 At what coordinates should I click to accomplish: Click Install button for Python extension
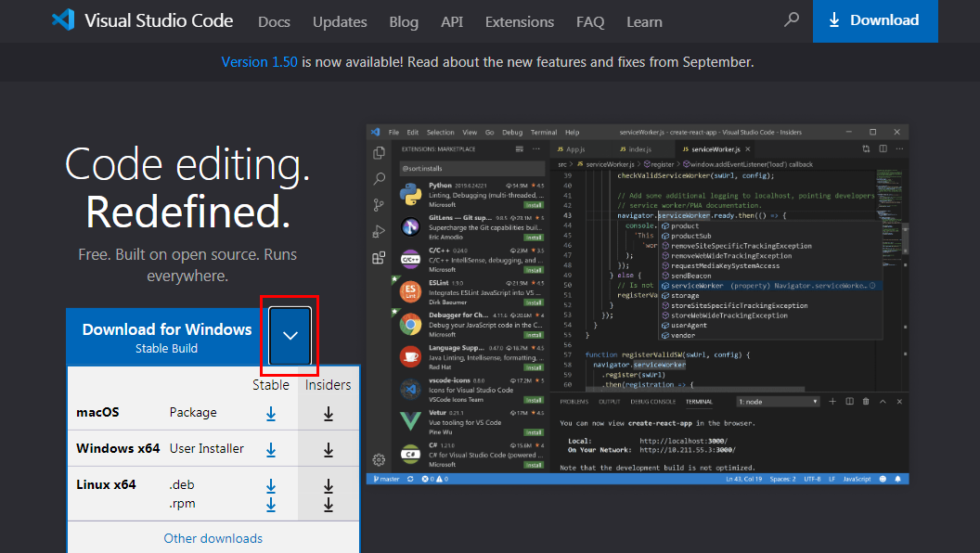[533, 205]
